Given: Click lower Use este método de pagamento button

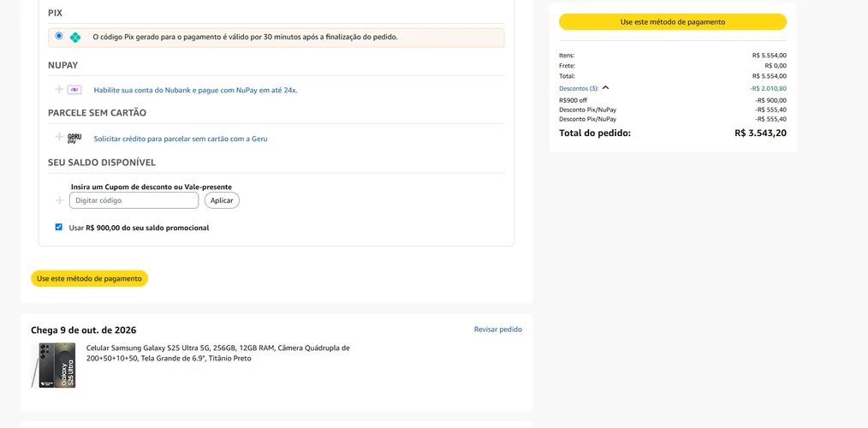Looking at the screenshot, I should 89,278.
